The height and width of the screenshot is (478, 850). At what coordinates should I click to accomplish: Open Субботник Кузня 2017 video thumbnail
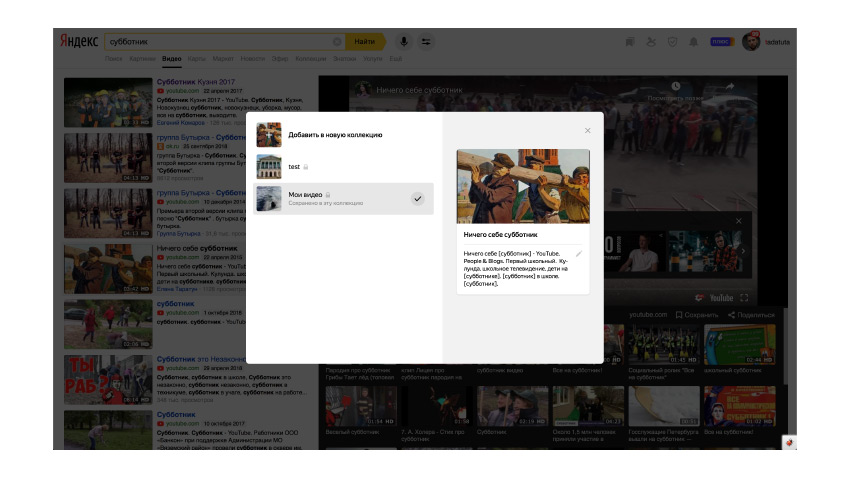(108, 102)
